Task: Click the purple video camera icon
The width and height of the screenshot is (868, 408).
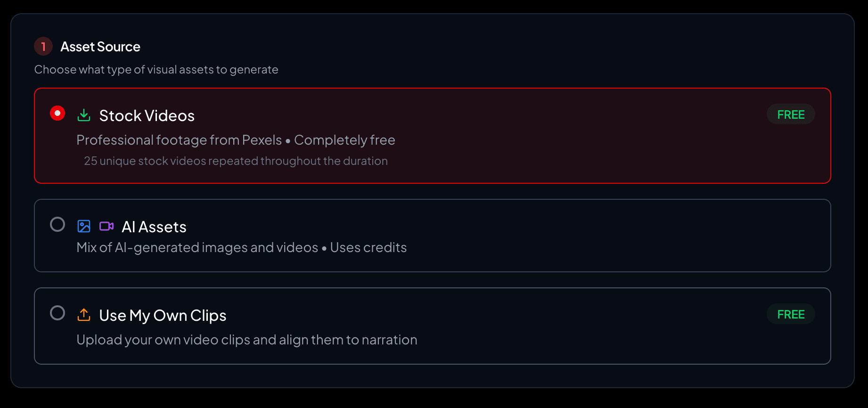Action: coord(106,226)
